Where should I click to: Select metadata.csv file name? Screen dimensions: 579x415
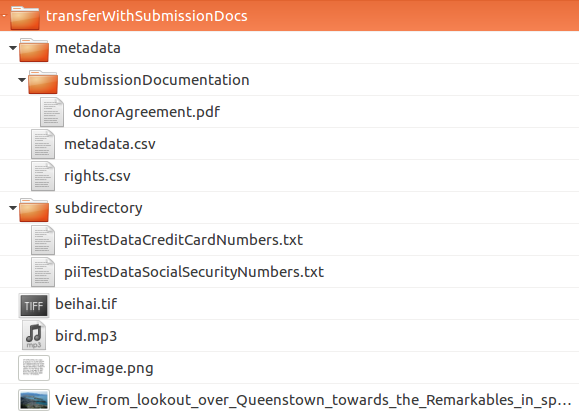coord(110,144)
